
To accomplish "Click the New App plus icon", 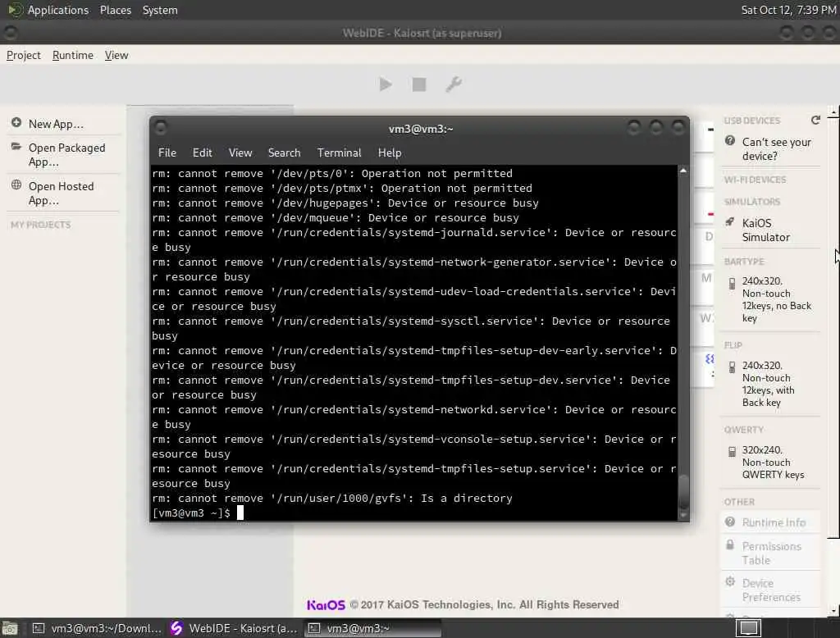I will (16, 123).
